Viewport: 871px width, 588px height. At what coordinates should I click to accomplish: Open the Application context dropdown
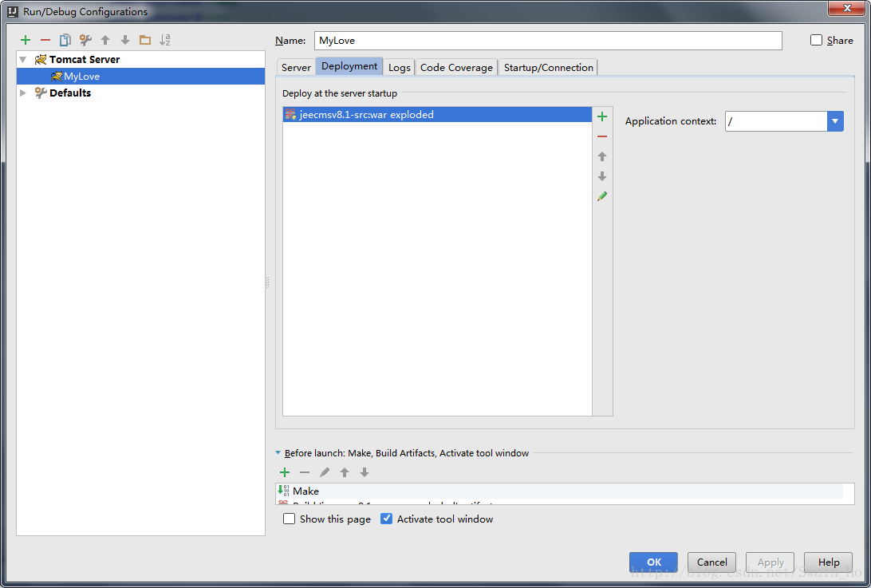tap(835, 121)
